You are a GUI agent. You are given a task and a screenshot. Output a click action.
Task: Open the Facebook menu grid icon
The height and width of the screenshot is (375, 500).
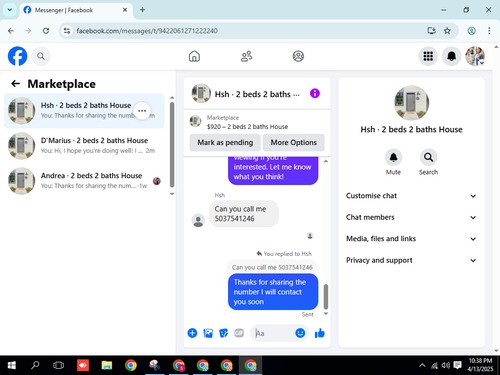(x=428, y=56)
